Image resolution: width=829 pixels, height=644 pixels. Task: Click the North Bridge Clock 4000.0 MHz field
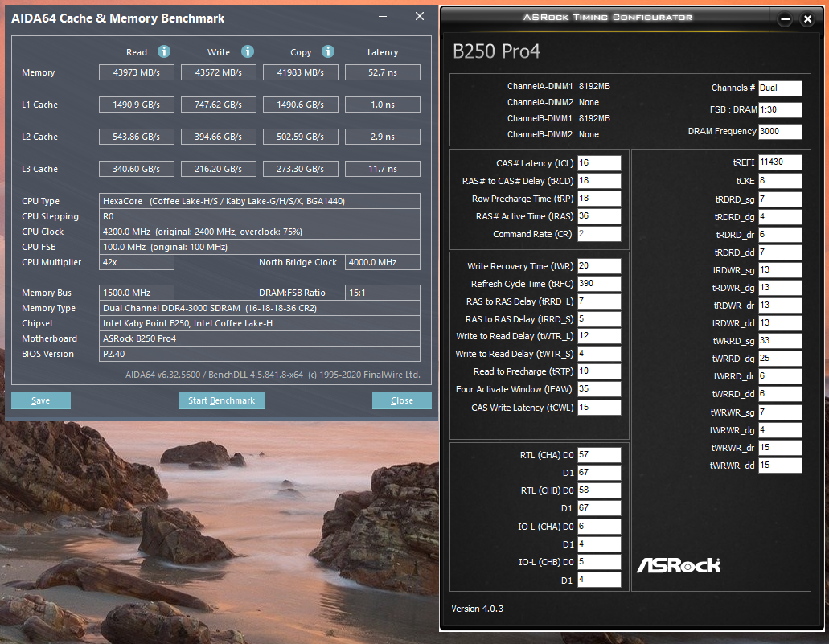pyautogui.click(x=383, y=262)
